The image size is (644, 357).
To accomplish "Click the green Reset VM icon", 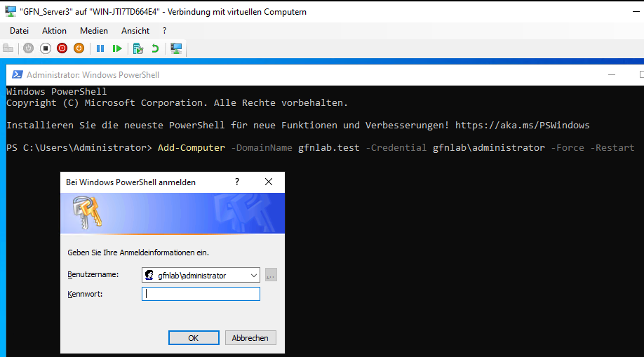I will (117, 48).
